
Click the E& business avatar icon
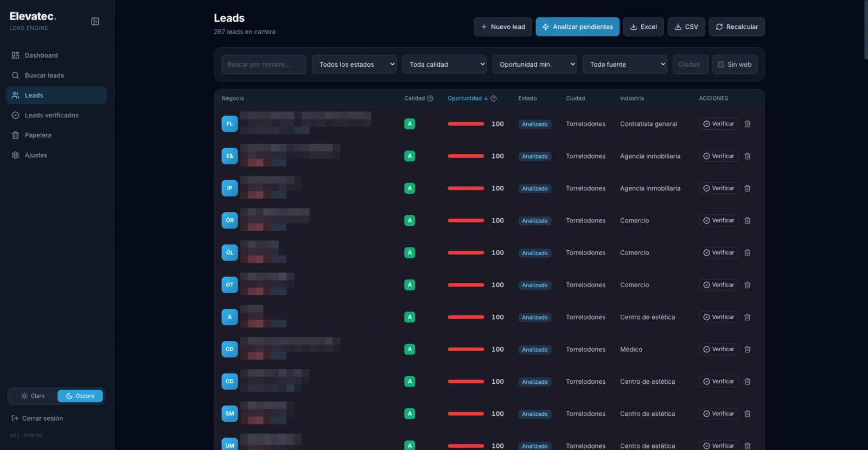(x=229, y=156)
